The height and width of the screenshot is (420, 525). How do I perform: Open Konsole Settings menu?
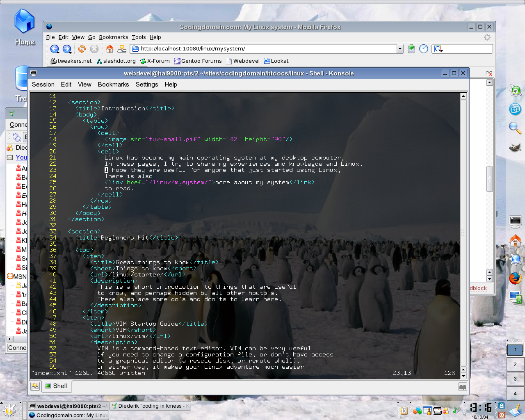[x=147, y=84]
